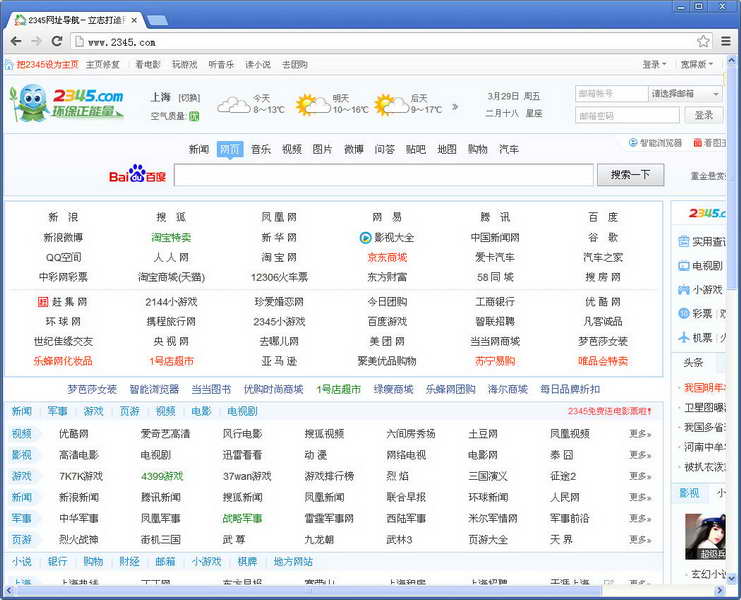Image resolution: width=741 pixels, height=600 pixels.
Task: Open the 唯品会特卖 link
Action: pyautogui.click(x=603, y=361)
